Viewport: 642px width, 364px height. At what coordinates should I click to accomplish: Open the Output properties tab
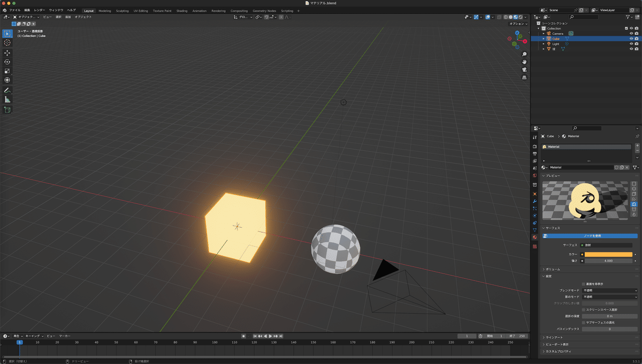coord(534,154)
